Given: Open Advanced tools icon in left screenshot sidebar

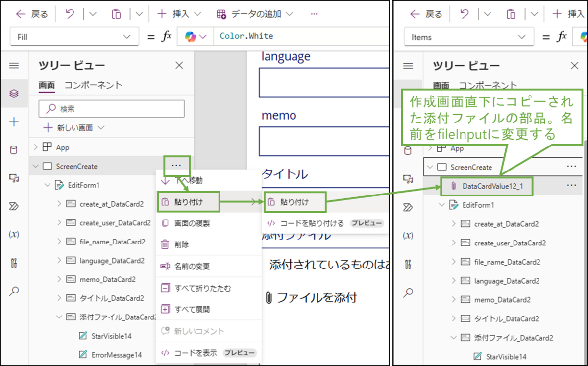Looking at the screenshot, I should [x=14, y=263].
